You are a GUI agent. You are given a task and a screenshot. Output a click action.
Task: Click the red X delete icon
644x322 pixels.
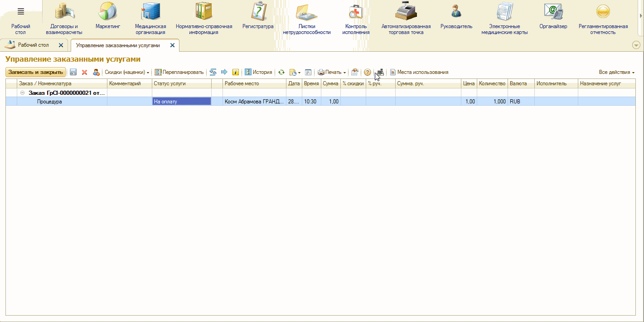[x=84, y=72]
